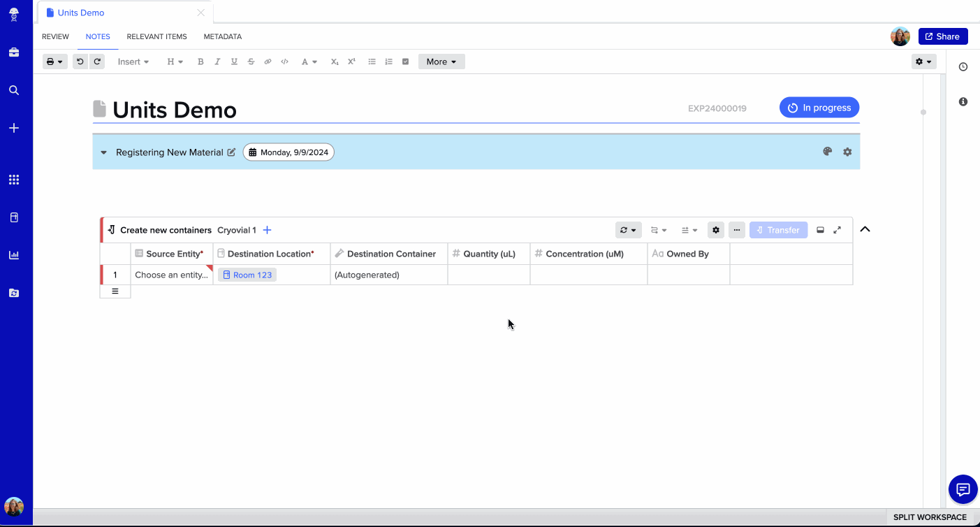
Task: Switch to the Metadata tab
Action: pyautogui.click(x=223, y=36)
